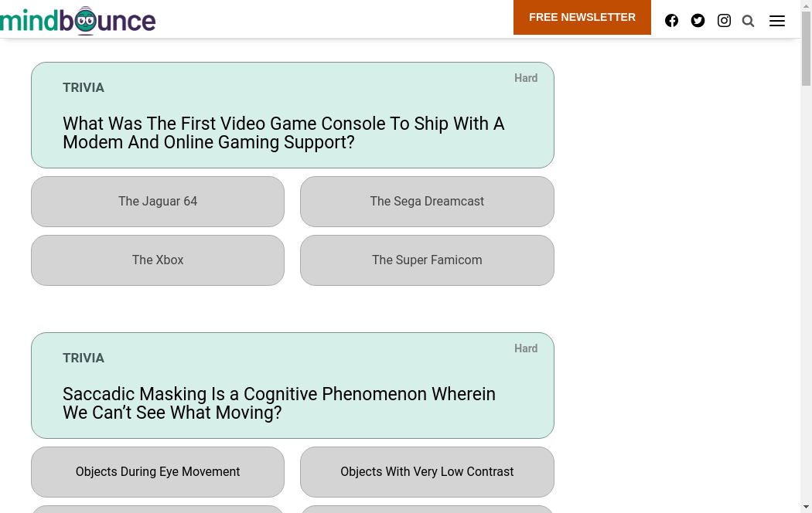Click TRIVIA label on Saccadic Masking card
Image resolution: width=812 pixels, height=513 pixels.
click(x=84, y=358)
